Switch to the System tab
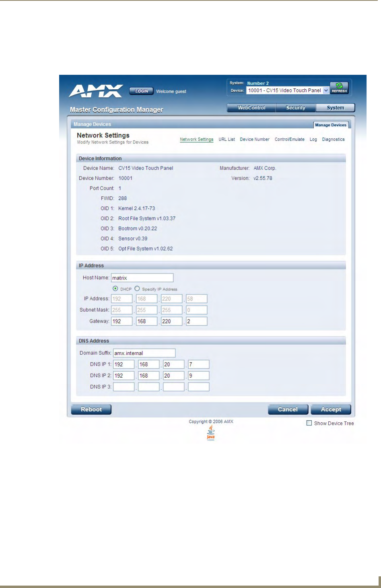Viewport: 381px width, 588px height. coord(336,108)
